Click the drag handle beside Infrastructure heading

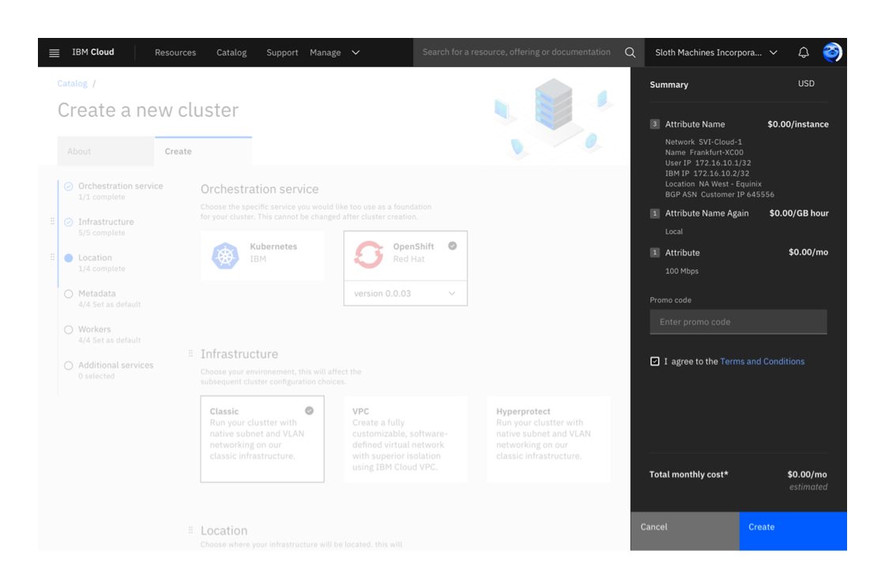click(190, 353)
